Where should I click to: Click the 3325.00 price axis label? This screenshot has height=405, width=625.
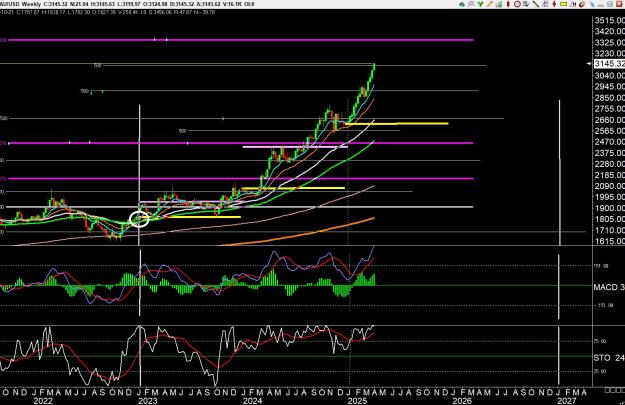[610, 42]
